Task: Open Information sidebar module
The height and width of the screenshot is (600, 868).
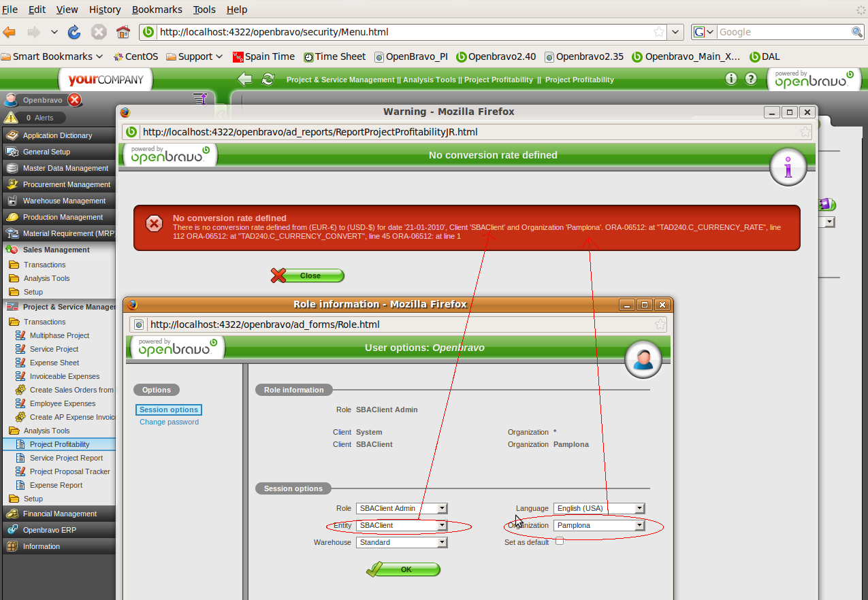Action: 58,546
